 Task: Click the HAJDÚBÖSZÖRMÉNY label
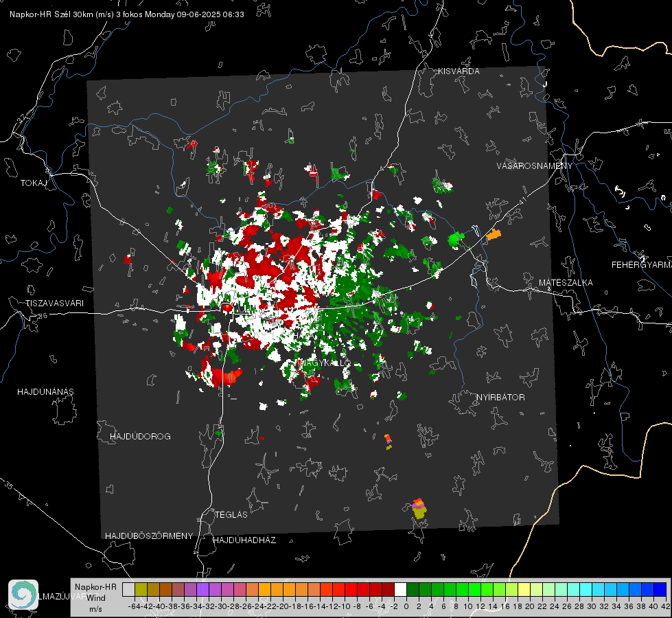(149, 536)
